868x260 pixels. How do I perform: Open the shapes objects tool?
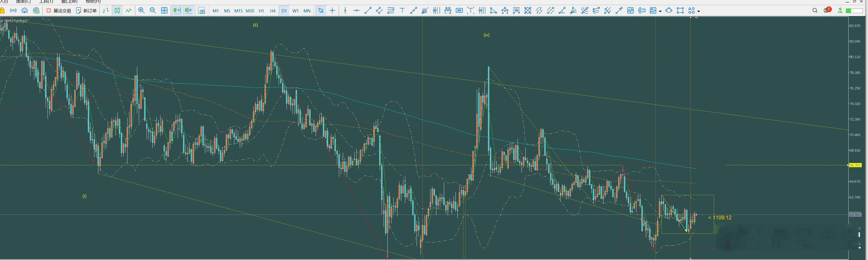tap(691, 11)
